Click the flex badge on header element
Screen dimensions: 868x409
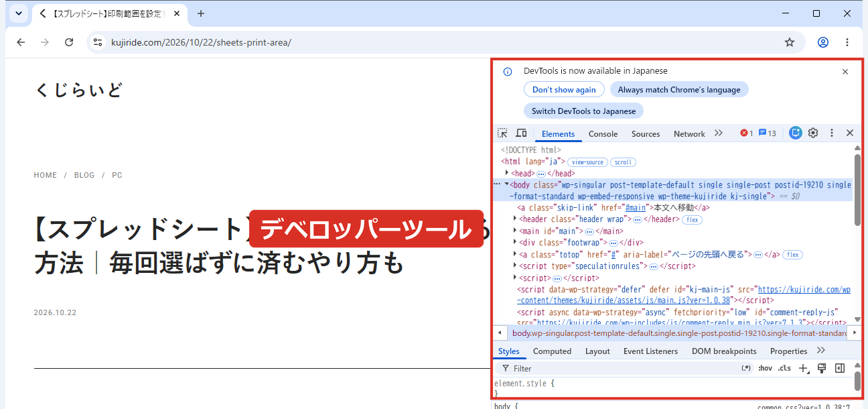[692, 220]
